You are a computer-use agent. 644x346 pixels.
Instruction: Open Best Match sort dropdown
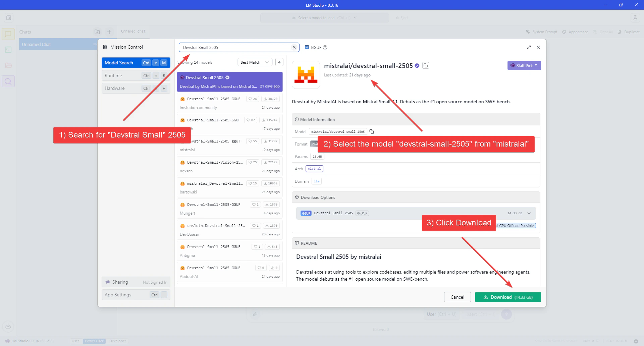point(255,62)
